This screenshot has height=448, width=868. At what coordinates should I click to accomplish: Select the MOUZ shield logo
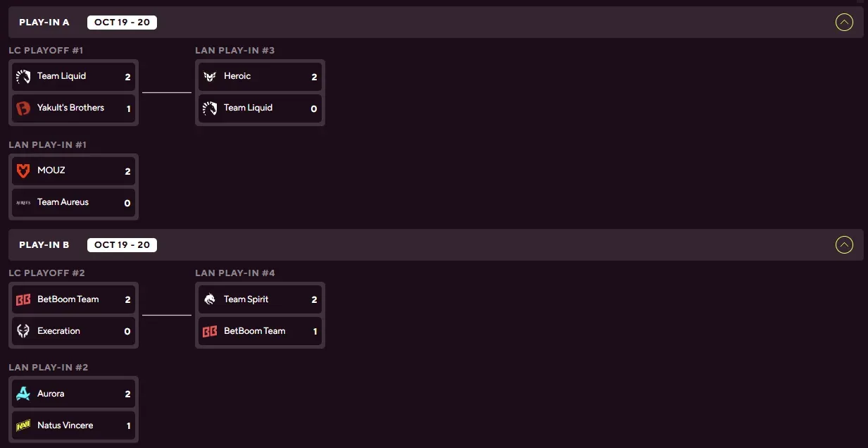(22, 170)
